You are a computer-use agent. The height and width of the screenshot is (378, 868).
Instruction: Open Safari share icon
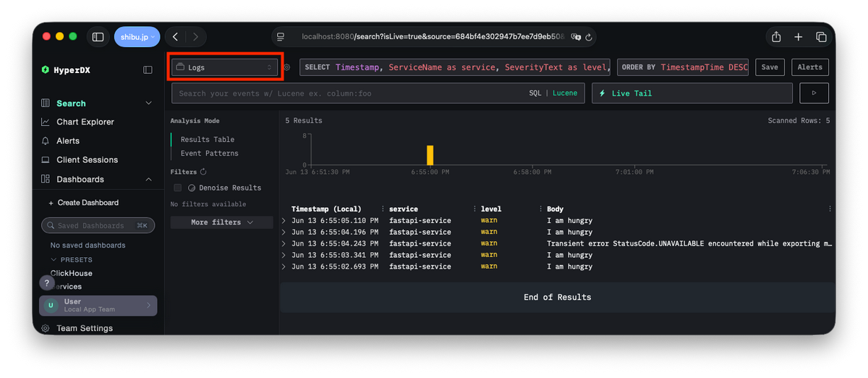tap(776, 37)
